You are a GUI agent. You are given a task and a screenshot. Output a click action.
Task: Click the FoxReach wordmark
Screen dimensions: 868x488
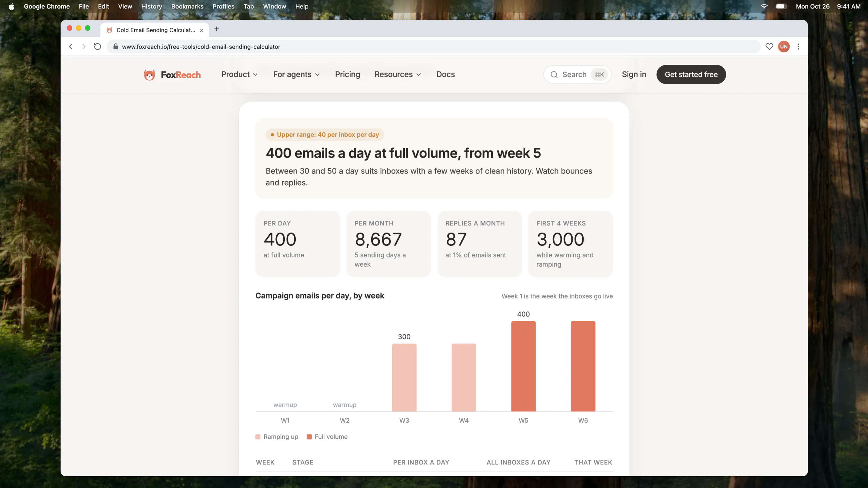pos(181,75)
